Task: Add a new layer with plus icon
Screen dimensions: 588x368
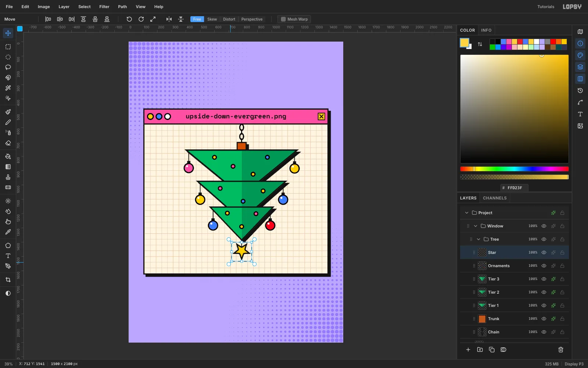Action: point(468,350)
